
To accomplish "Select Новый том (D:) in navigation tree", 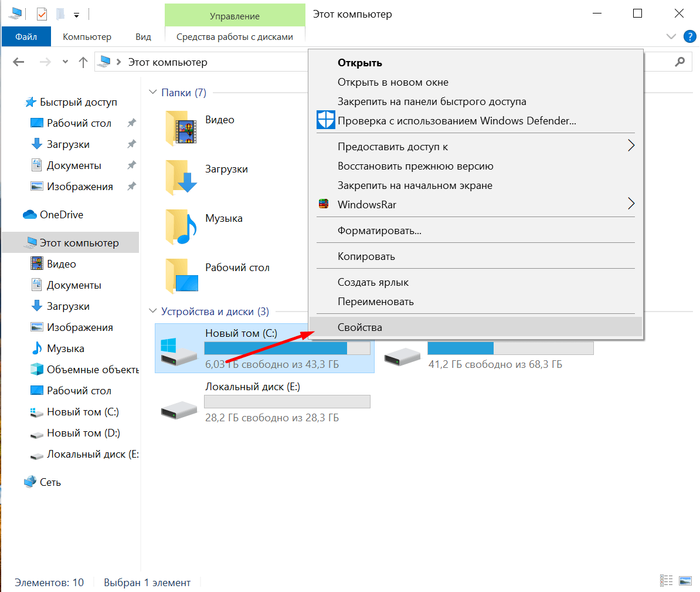I will (x=83, y=433).
